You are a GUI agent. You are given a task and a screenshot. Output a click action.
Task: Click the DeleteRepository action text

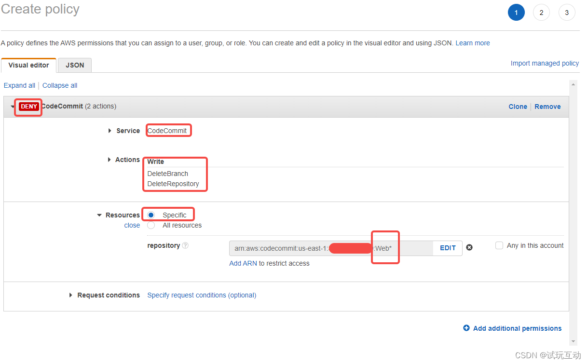pos(173,184)
